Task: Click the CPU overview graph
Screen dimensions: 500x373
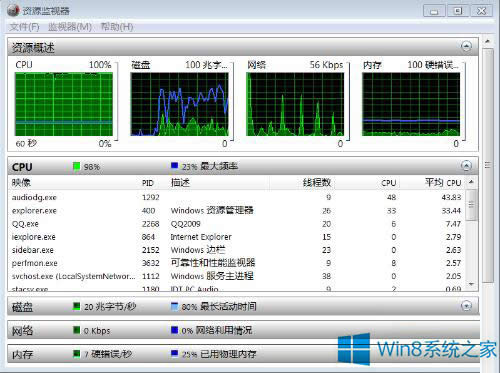Action: click(64, 104)
